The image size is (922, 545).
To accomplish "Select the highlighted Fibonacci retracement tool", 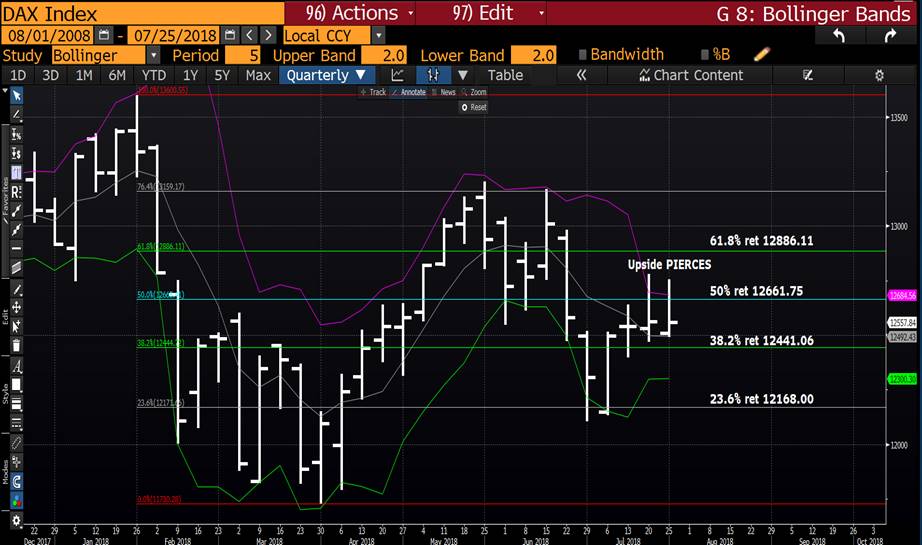I will (16, 173).
